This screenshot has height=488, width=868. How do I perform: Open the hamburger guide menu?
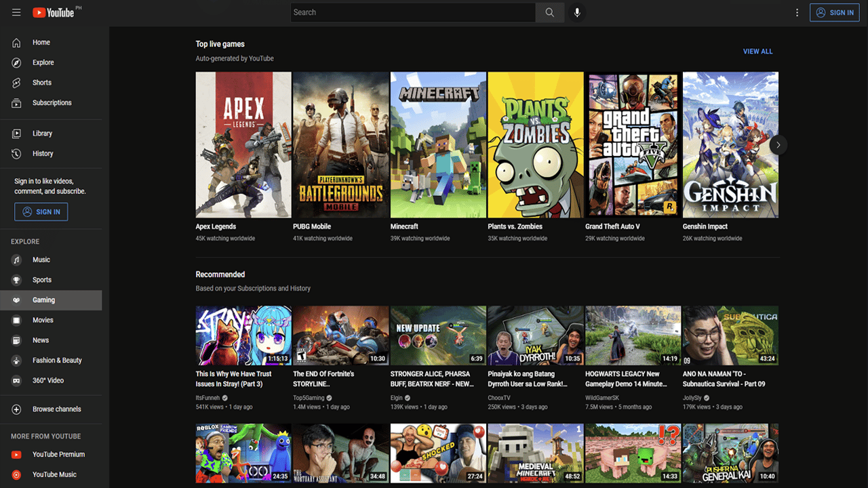(x=16, y=12)
